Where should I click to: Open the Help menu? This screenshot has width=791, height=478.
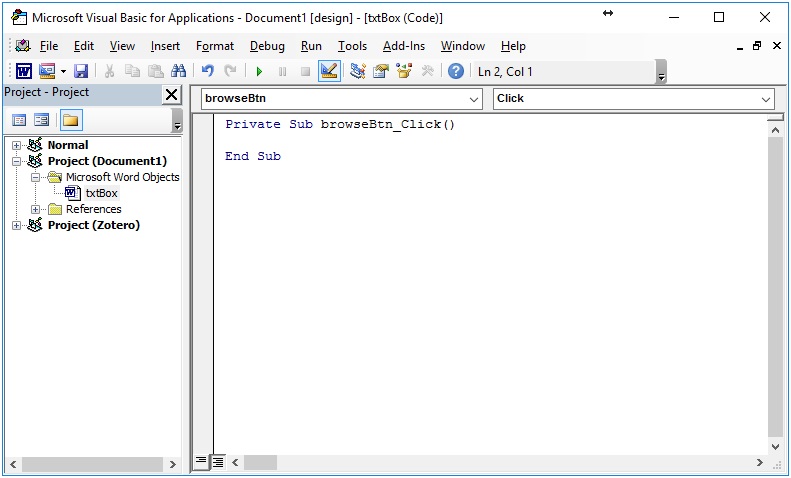tap(513, 46)
